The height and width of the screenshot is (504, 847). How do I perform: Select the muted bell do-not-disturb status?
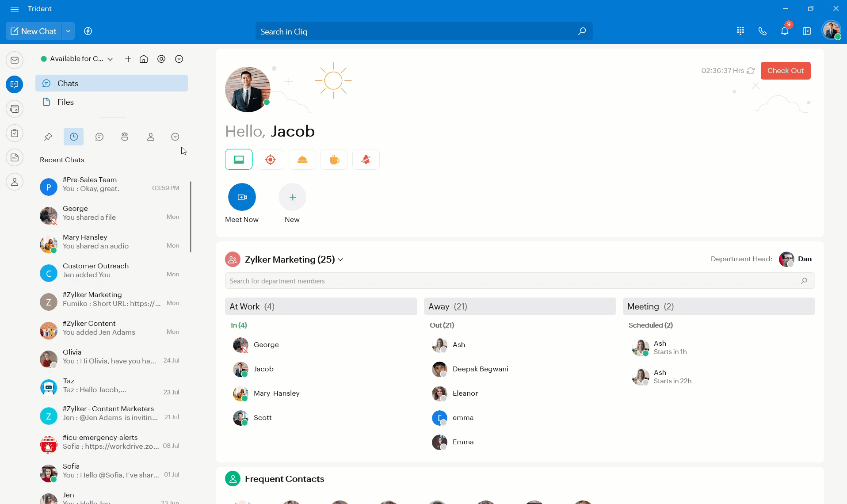point(366,160)
